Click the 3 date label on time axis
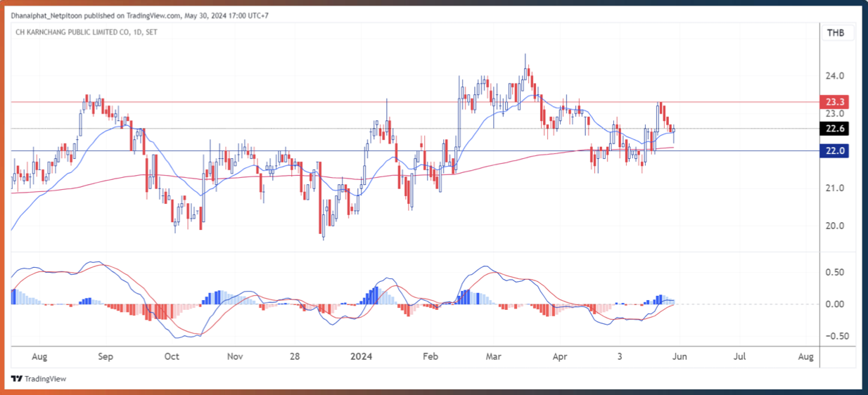This screenshot has height=395, width=868. (x=620, y=357)
